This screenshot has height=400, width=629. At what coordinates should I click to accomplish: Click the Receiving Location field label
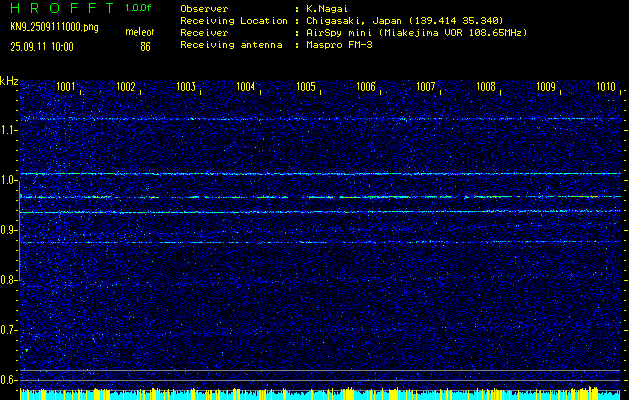pyautogui.click(x=234, y=21)
